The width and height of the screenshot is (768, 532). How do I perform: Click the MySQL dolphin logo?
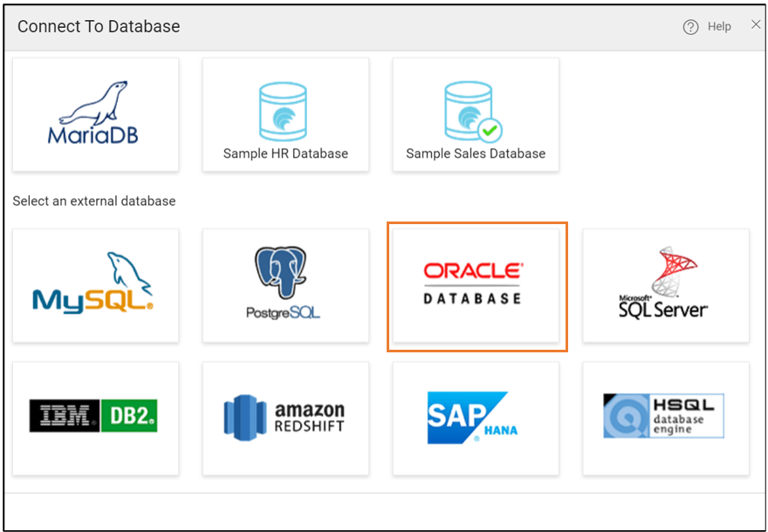(126, 266)
